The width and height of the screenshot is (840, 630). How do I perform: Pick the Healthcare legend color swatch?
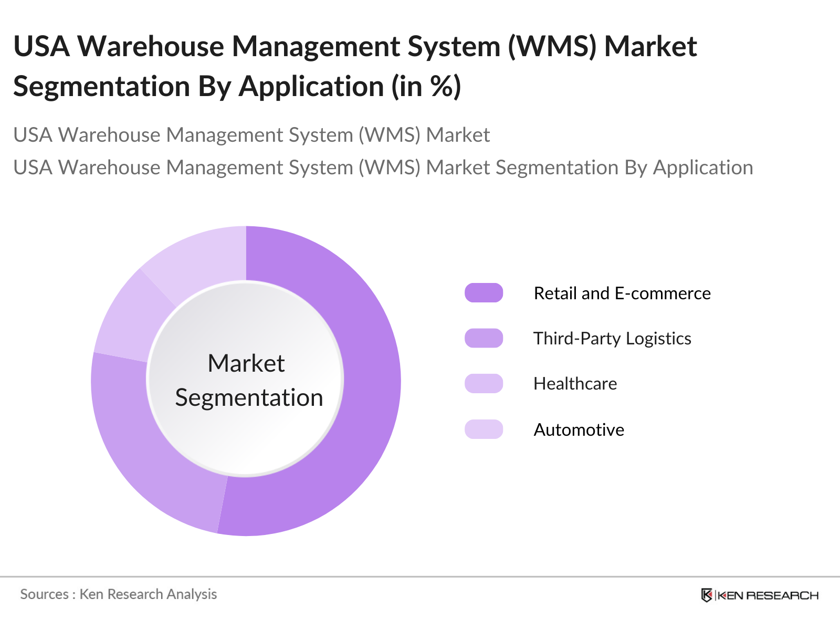484,384
